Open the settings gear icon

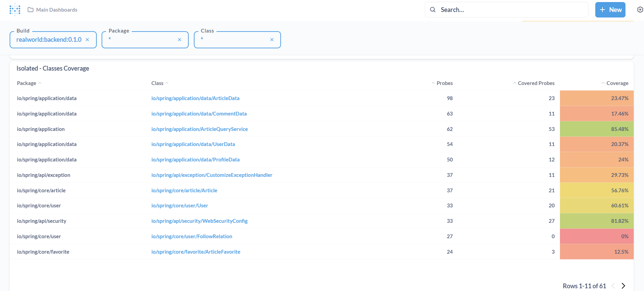tap(640, 10)
